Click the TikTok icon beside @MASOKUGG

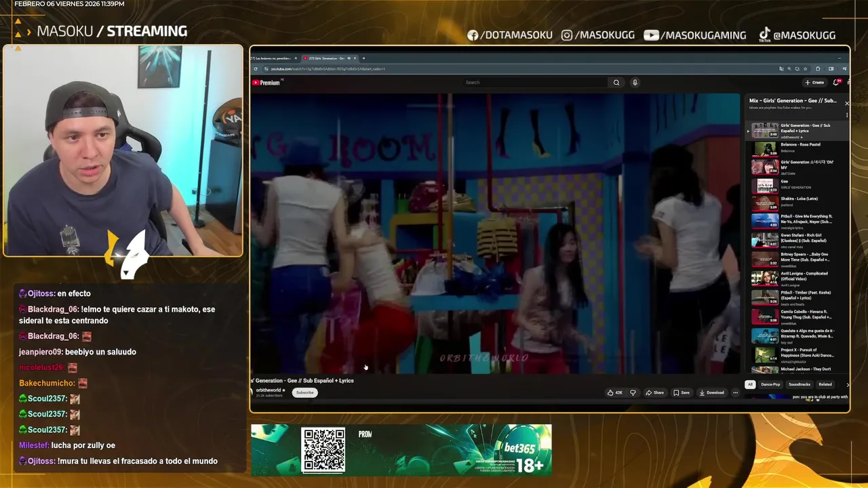click(x=764, y=35)
